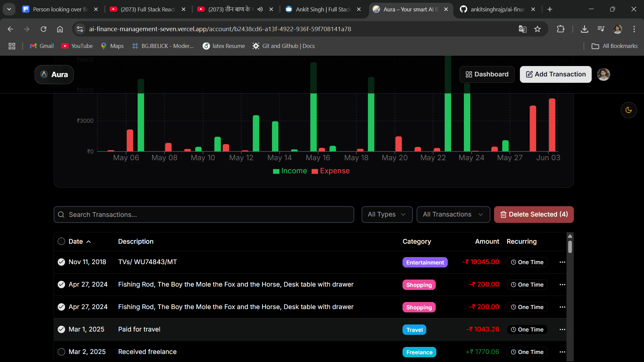Toggle select-all checkbox in table header

[x=61, y=241]
